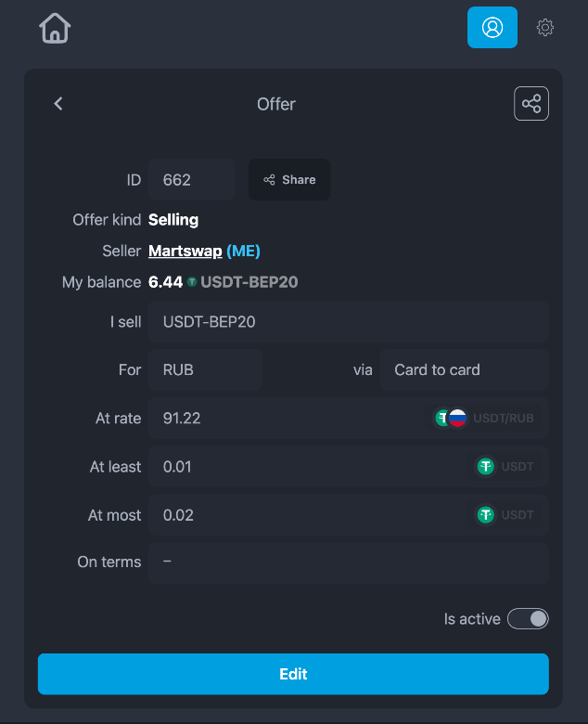This screenshot has width=588, height=724.
Task: Open the Card to card payment selector
Action: (x=464, y=369)
